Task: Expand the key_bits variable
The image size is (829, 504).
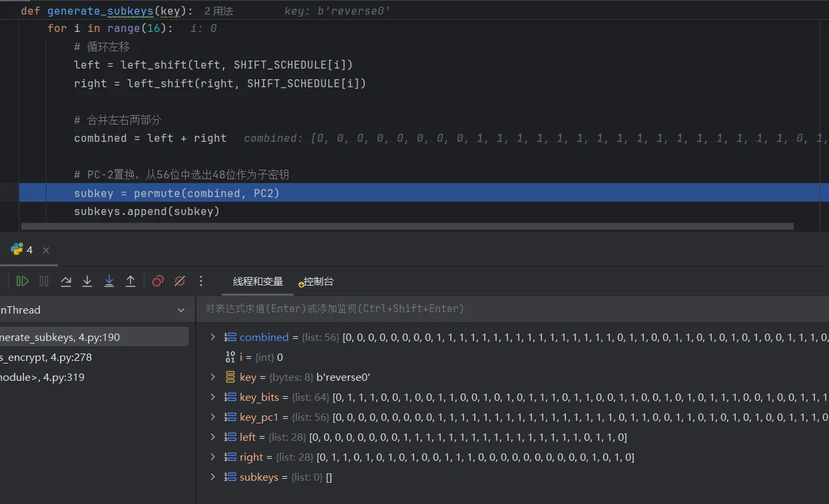Action: click(x=213, y=397)
